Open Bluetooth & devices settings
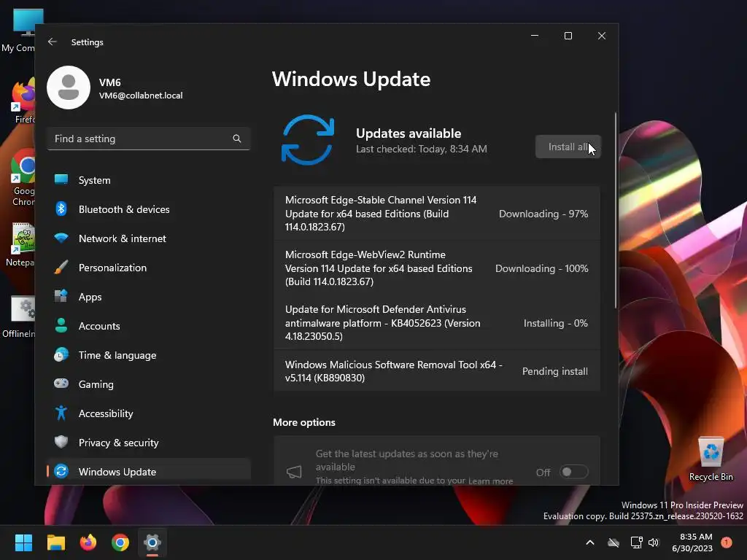 point(149,209)
